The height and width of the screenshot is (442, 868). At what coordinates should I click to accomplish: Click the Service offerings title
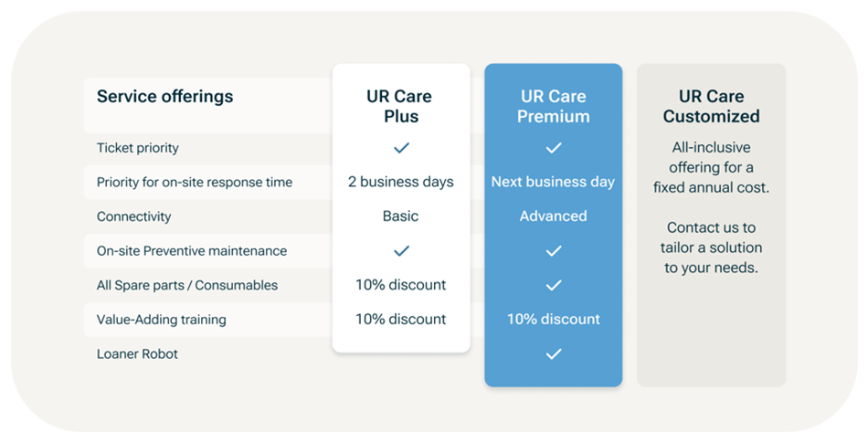[165, 96]
